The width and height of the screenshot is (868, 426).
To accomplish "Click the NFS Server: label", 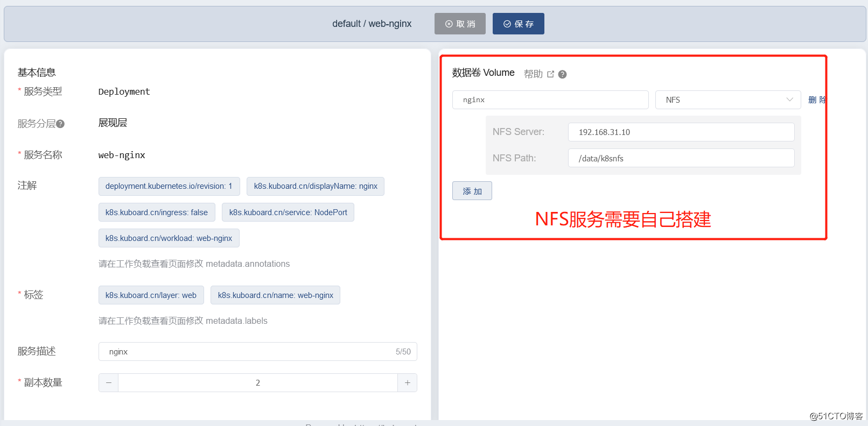I will click(x=519, y=132).
